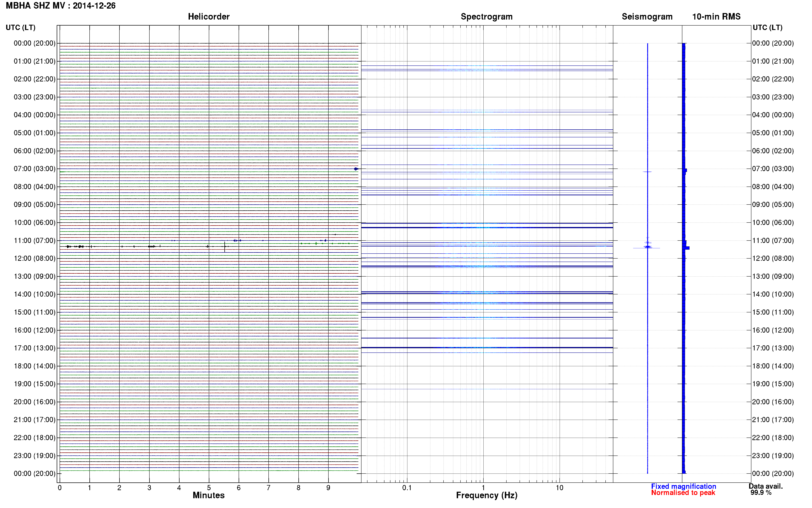Select the Seismogram panel heading
812x508 pixels.
click(647, 17)
